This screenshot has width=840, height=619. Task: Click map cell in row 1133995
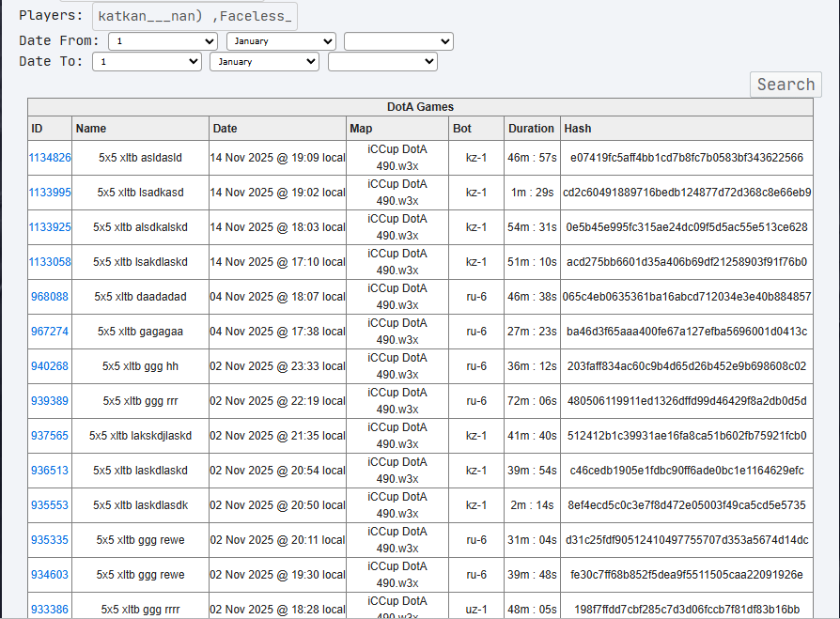397,193
